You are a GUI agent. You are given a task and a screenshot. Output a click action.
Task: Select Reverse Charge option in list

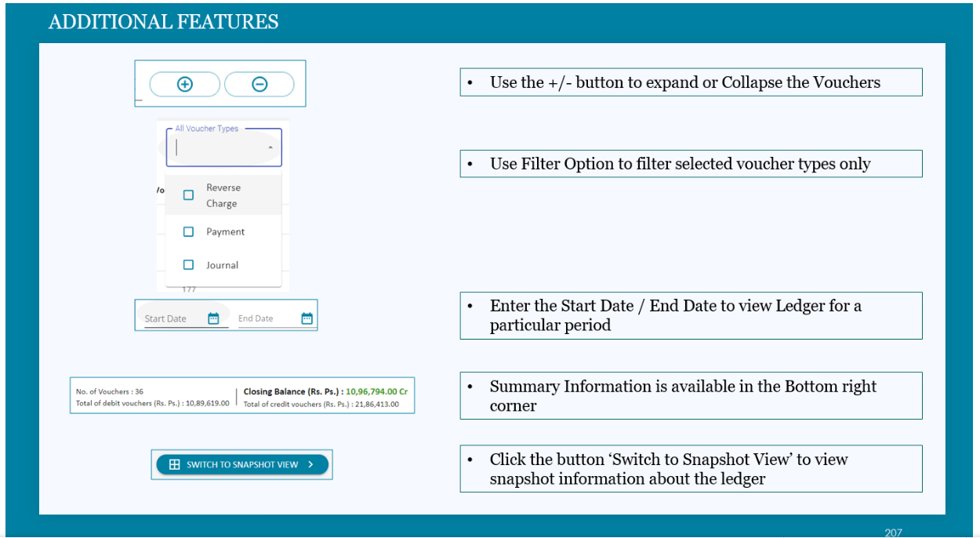pos(223,195)
